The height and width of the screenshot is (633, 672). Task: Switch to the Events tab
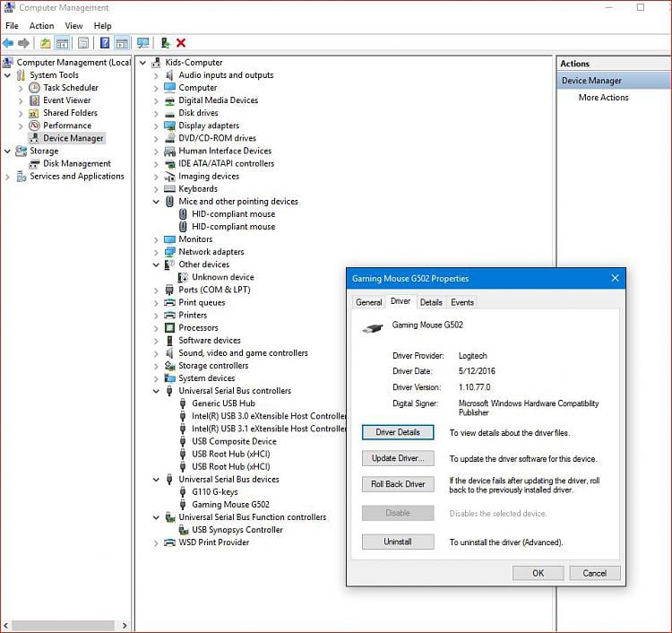click(462, 302)
